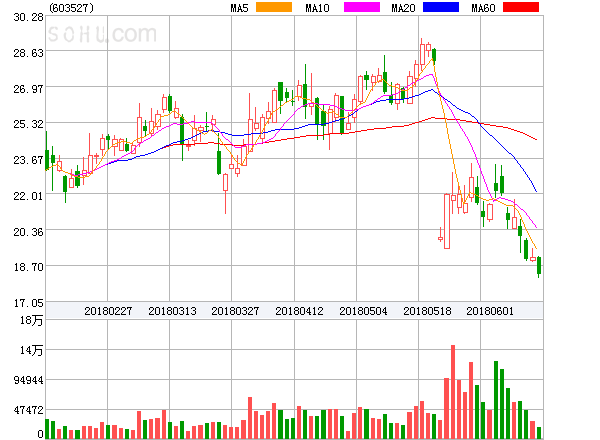This screenshot has width=600, height=440.
Task: Click the 26.97 price axis label
Action: coord(28,90)
